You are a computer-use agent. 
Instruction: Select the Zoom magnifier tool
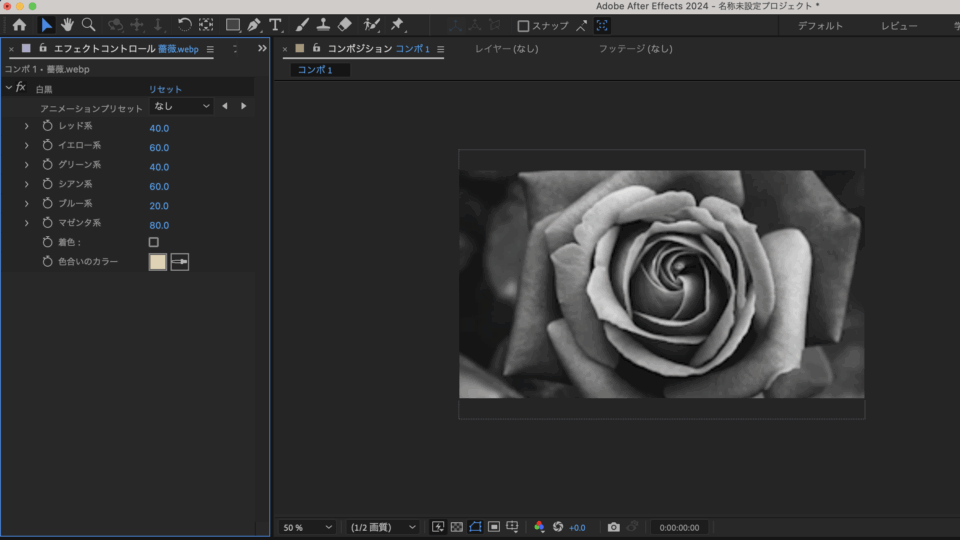pos(89,25)
